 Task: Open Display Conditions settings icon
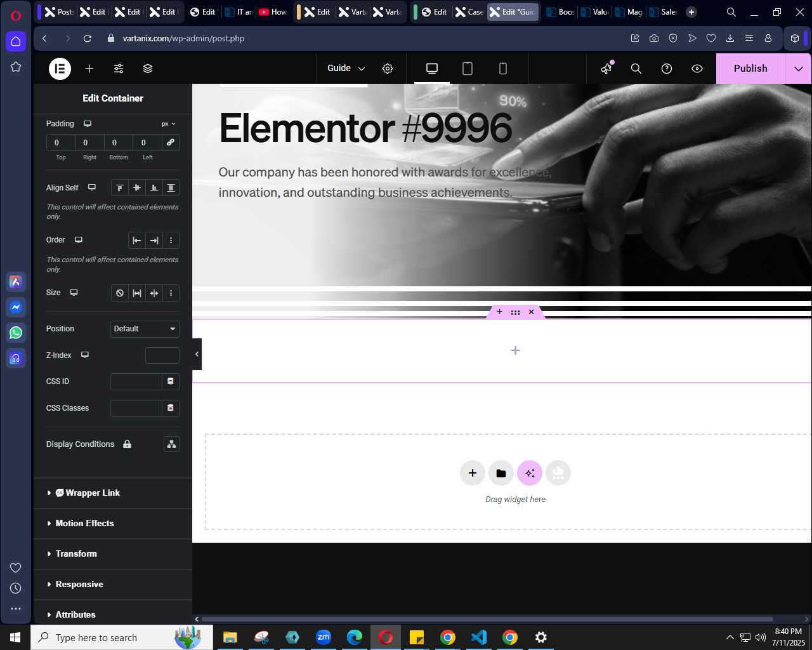(171, 444)
